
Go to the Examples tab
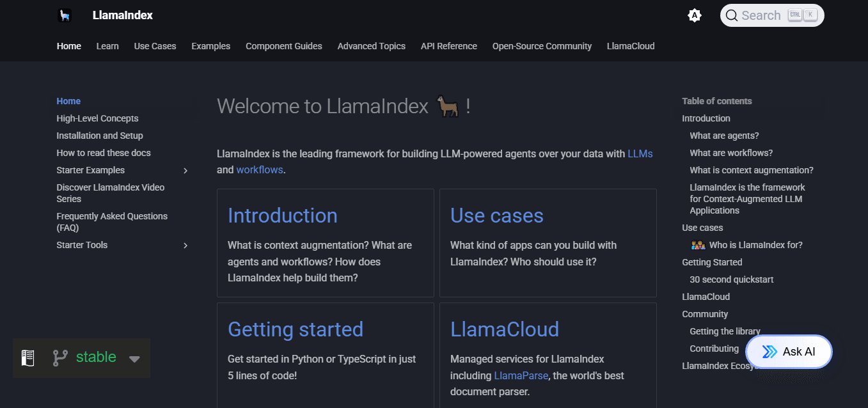click(210, 46)
